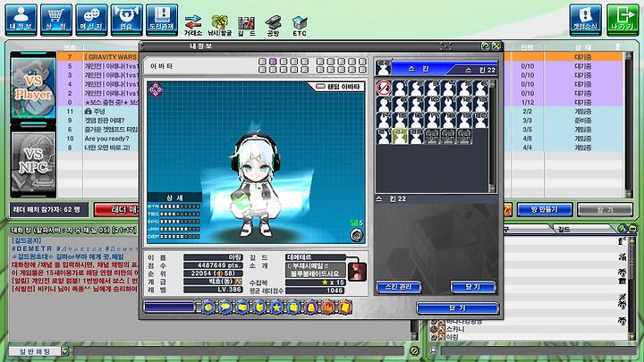Viewport: 644px width, 362px height.
Task: Select the 스킨 tab header
Action: (419, 69)
